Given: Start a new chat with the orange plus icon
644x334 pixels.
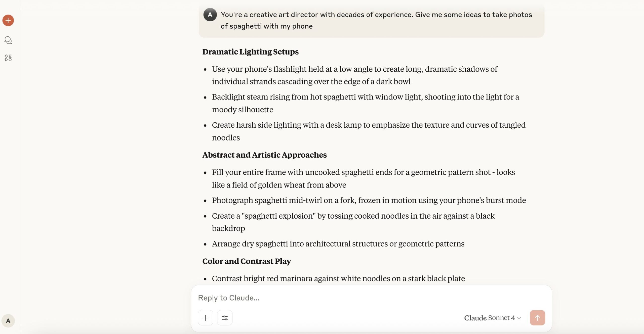Looking at the screenshot, I should 8,20.
